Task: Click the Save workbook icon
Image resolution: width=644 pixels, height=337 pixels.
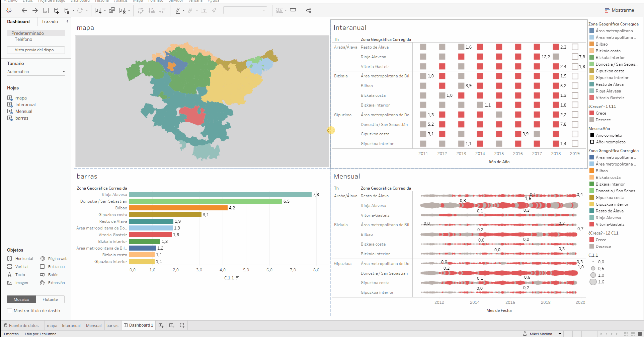Action: coord(46,10)
